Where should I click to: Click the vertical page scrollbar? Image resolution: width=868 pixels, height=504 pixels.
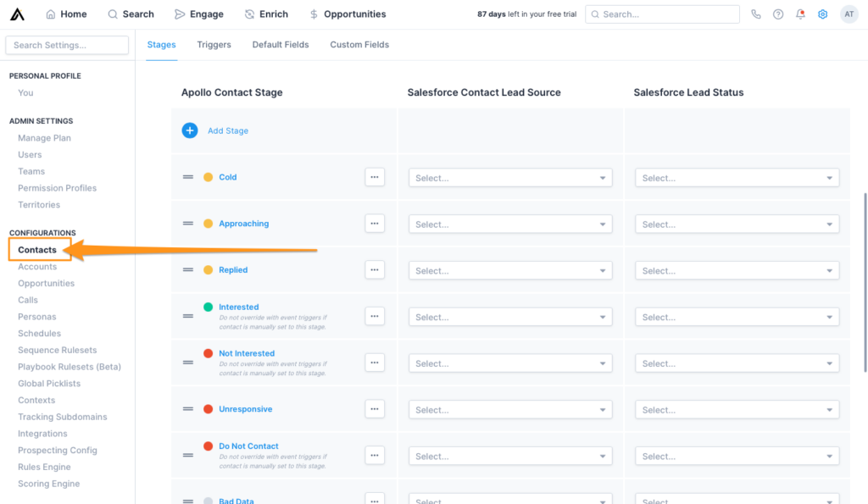(865, 282)
